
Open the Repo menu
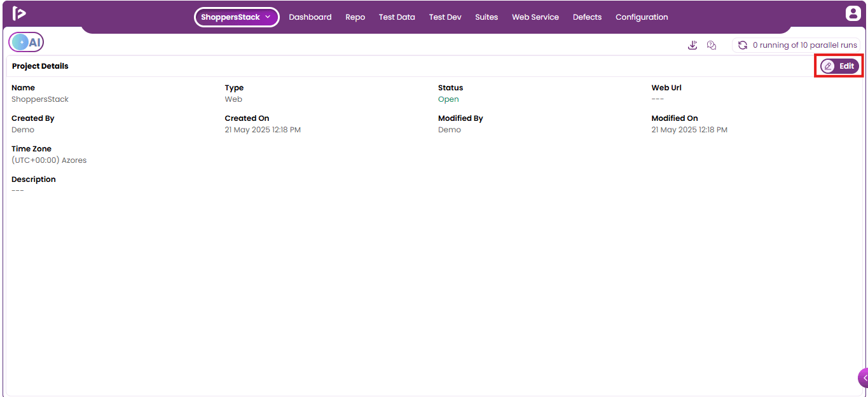355,17
